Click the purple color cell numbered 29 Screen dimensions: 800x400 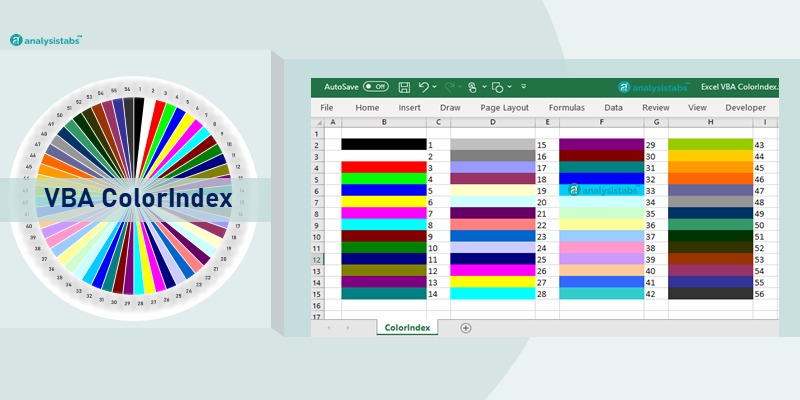(602, 144)
